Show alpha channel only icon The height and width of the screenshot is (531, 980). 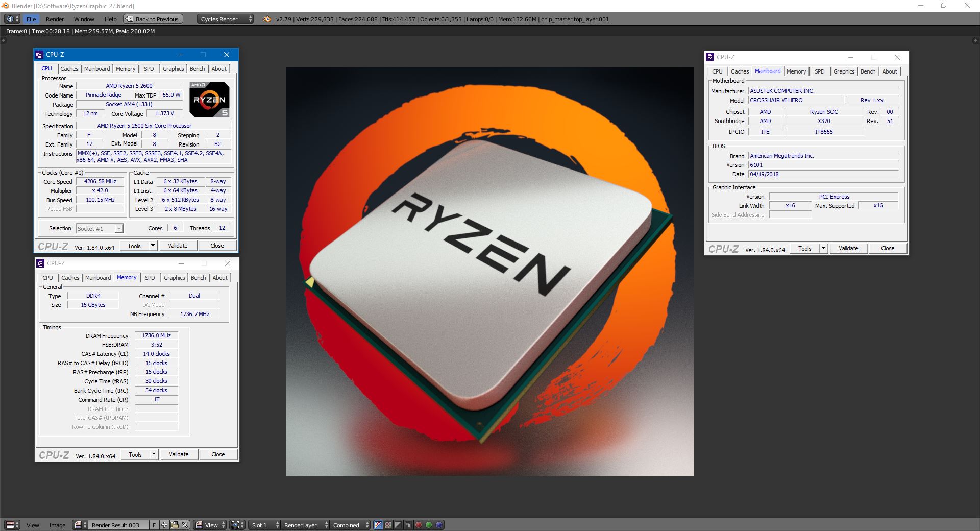398,525
